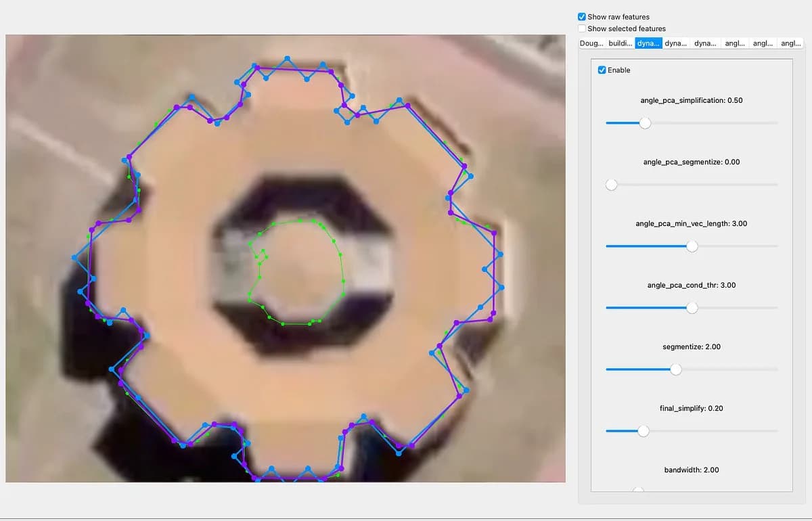The image size is (812, 521).
Task: Click the final_simplify slider handle
Action: coord(643,431)
